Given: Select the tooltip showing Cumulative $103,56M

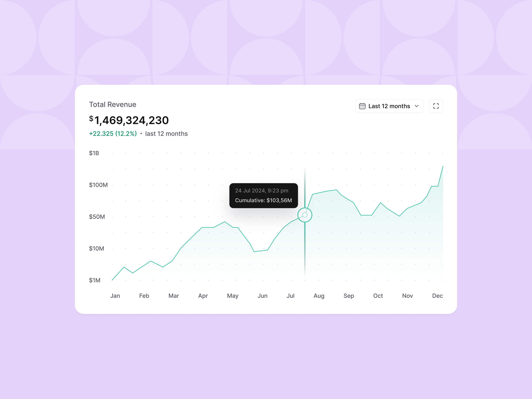Looking at the screenshot, I should click(x=264, y=196).
